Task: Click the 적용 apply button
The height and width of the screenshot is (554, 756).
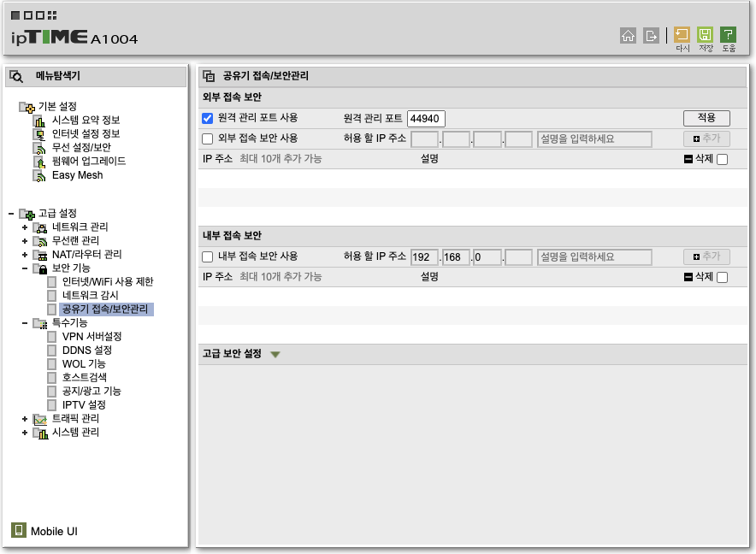Action: [706, 118]
